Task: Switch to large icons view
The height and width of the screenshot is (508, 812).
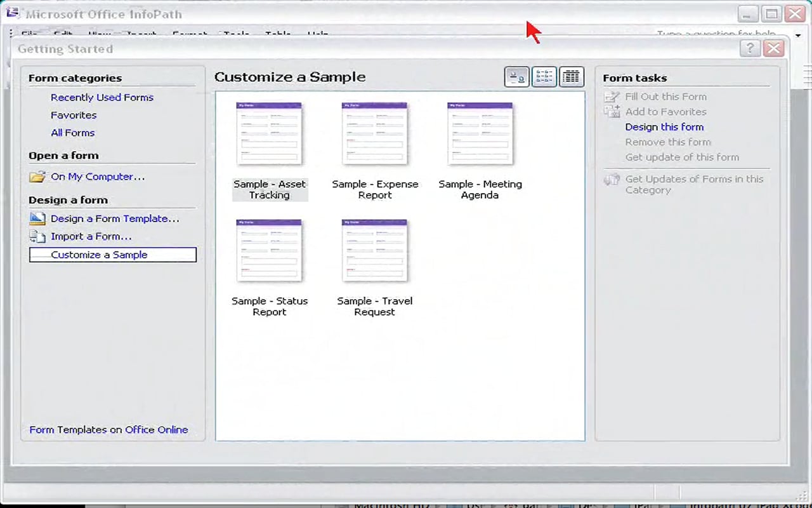Action: click(517, 77)
